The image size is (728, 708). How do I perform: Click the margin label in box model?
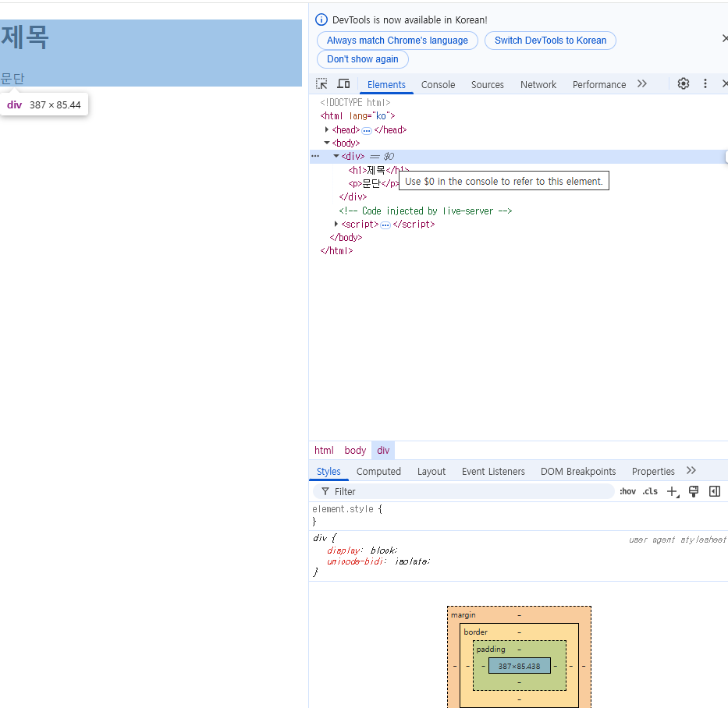coord(463,614)
